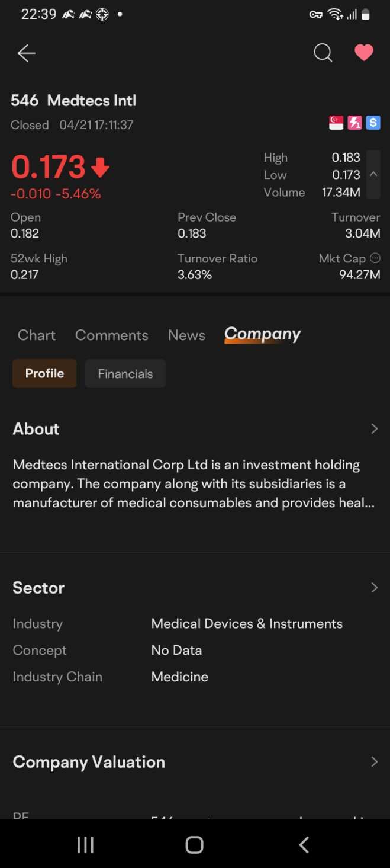
Task: Expand the About section arrow
Action: tap(374, 428)
